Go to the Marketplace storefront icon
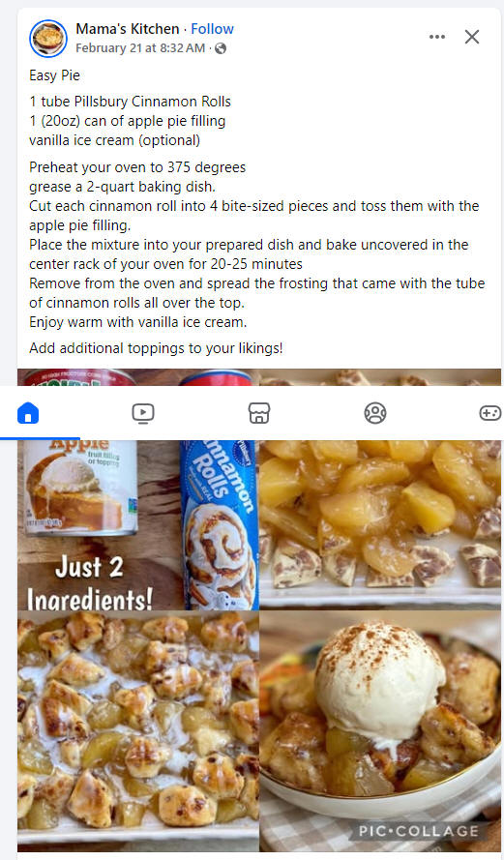Viewport: 504px width, 860px height. pyautogui.click(x=259, y=413)
